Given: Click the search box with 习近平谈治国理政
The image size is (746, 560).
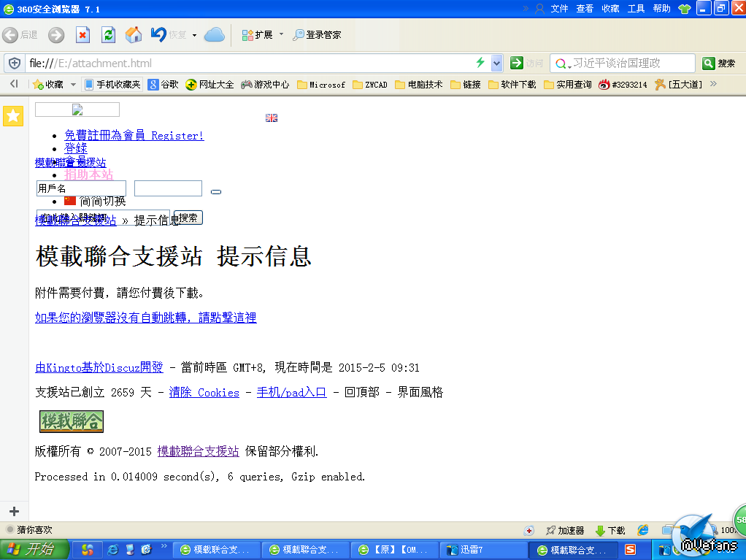Looking at the screenshot, I should coord(623,63).
